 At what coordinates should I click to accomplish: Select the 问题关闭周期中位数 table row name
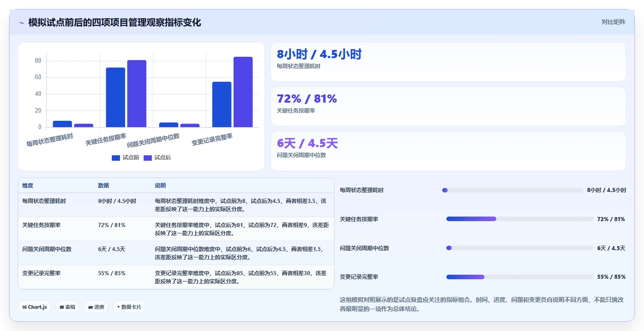point(47,249)
